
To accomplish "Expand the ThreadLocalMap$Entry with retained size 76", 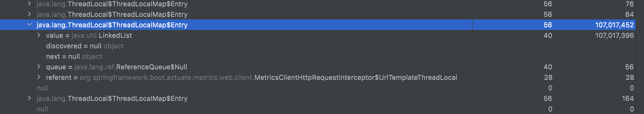I will (x=29, y=4).
